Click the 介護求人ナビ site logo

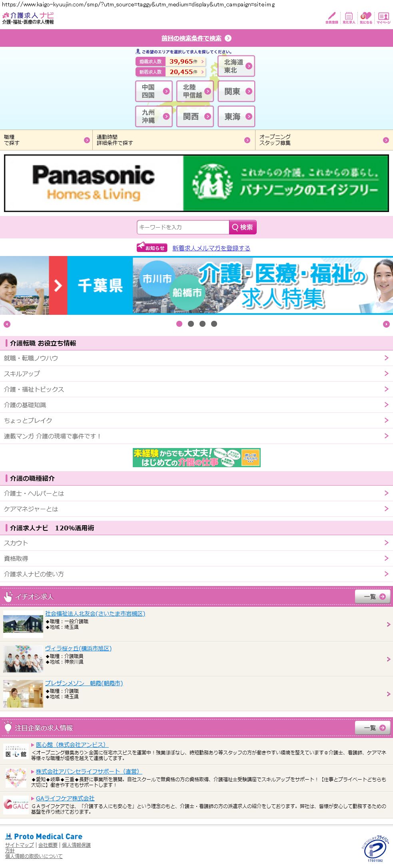(x=28, y=18)
